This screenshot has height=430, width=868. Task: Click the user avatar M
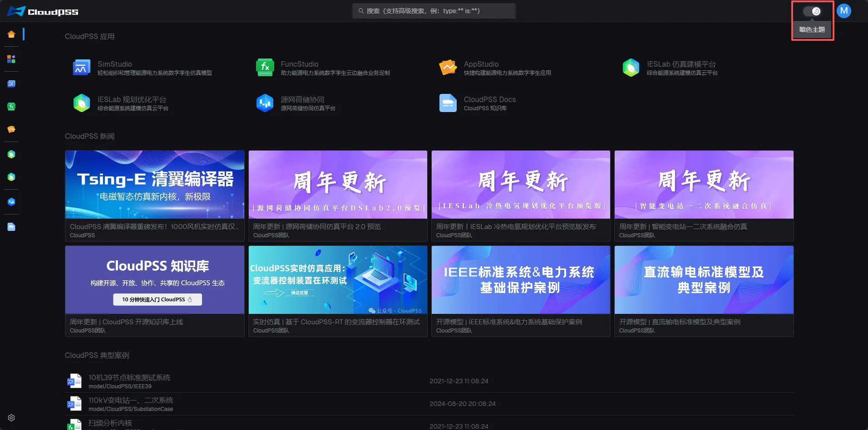click(844, 11)
